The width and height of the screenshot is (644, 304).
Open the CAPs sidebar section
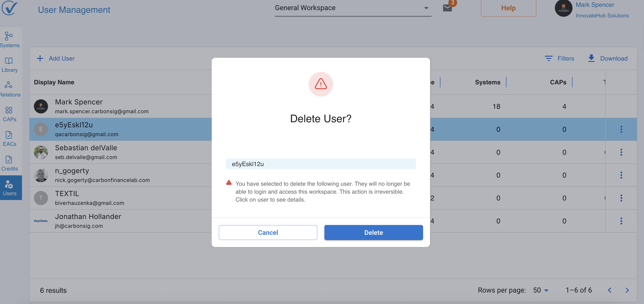[9, 114]
